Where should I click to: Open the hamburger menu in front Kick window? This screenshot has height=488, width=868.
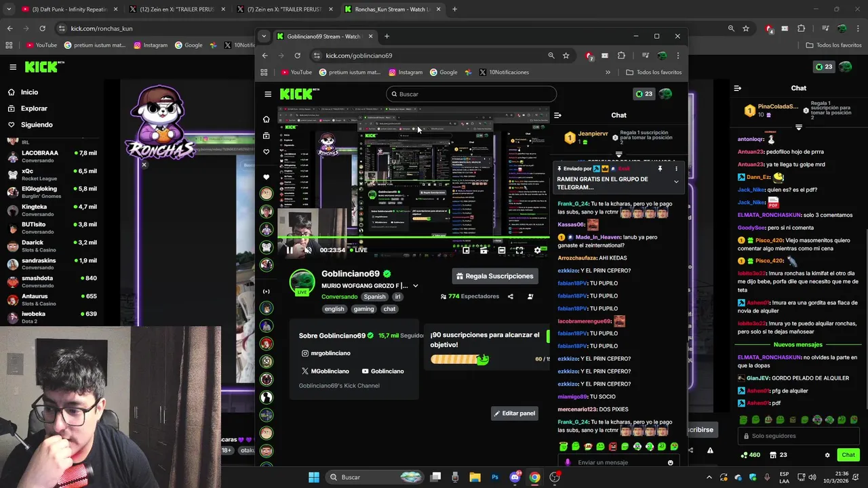pyautogui.click(x=268, y=94)
